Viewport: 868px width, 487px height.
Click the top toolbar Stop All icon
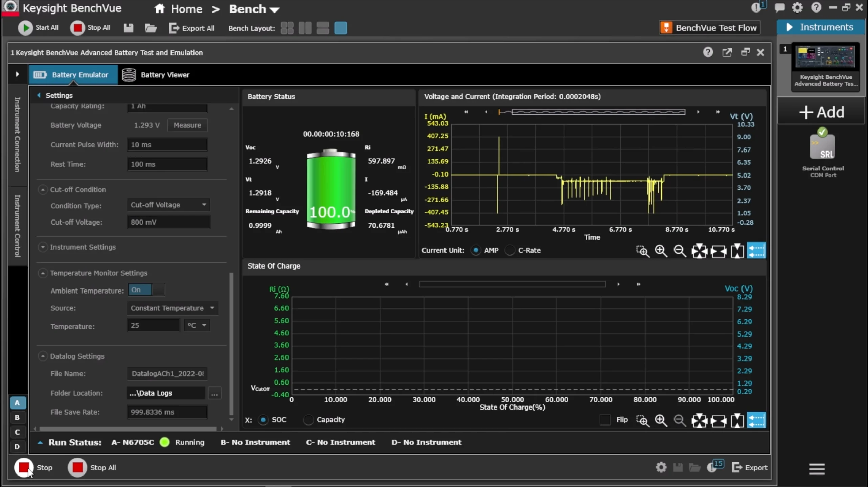77,28
